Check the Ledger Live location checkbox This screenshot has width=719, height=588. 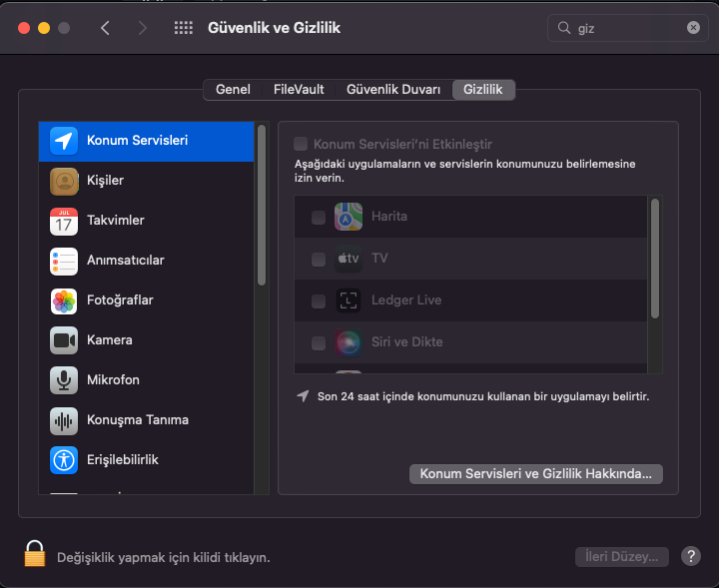pyautogui.click(x=319, y=300)
